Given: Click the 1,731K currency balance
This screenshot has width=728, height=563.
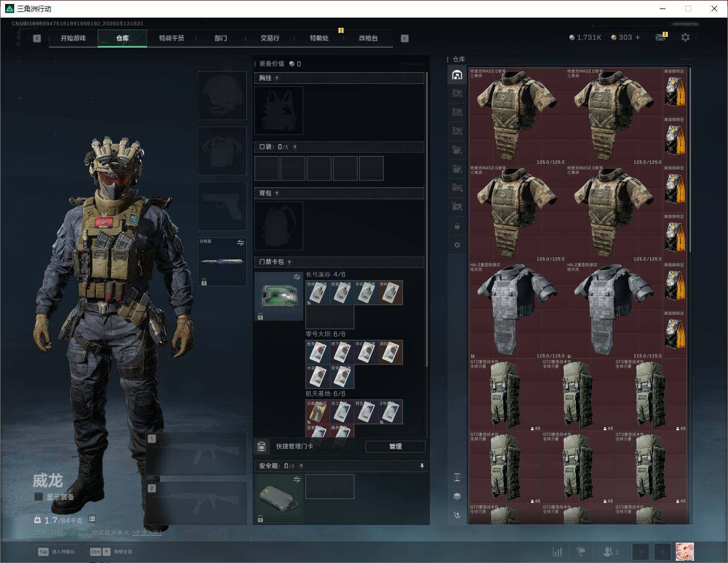Looking at the screenshot, I should 585,37.
